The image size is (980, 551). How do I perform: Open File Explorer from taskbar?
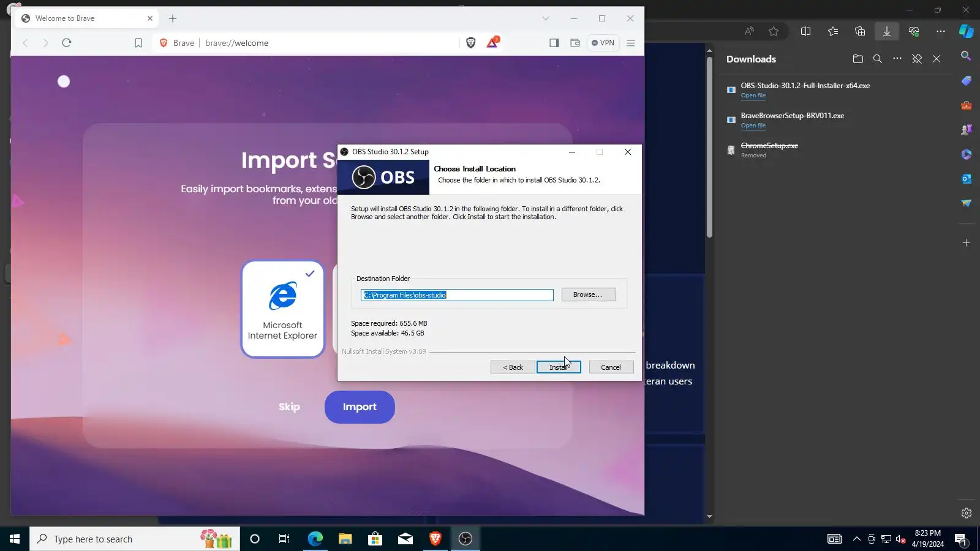click(x=345, y=539)
